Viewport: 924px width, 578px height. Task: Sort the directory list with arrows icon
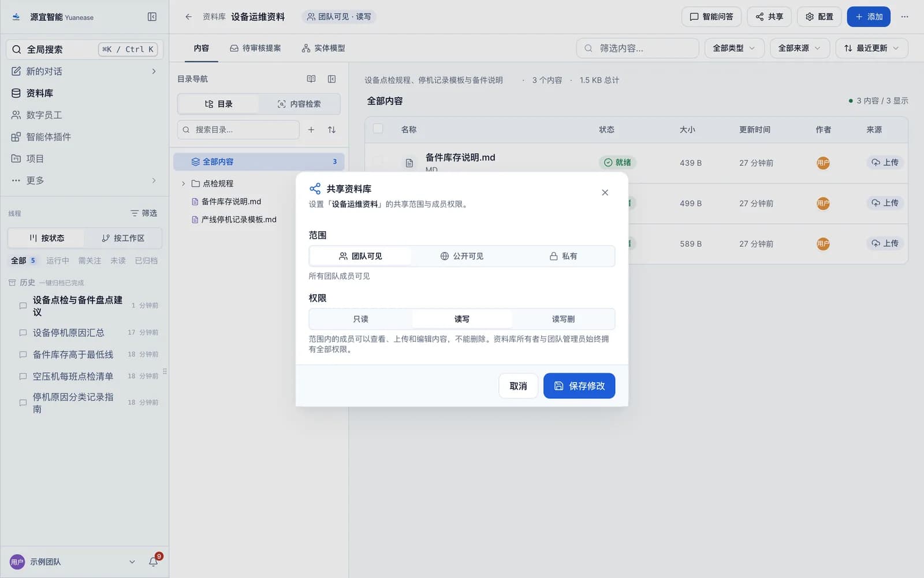pyautogui.click(x=331, y=129)
